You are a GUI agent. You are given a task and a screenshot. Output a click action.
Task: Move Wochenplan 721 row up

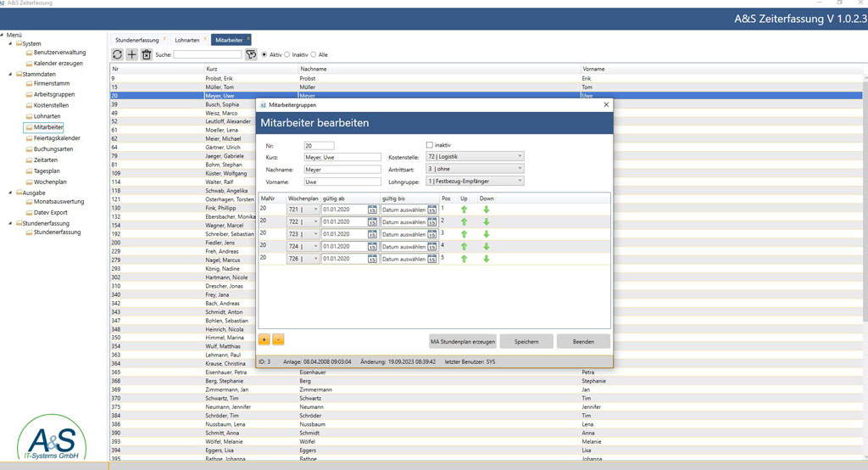pos(464,210)
